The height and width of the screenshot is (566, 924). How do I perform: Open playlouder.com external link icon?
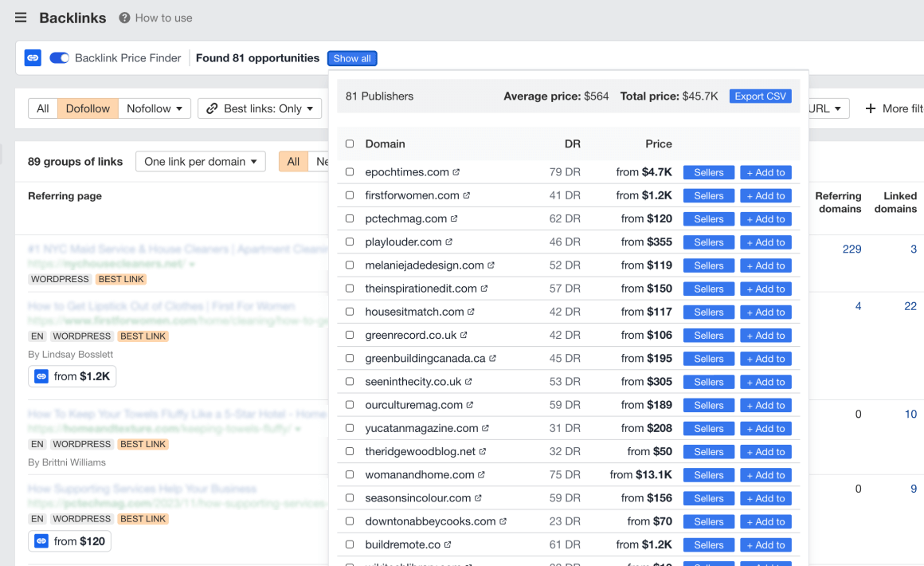point(449,242)
